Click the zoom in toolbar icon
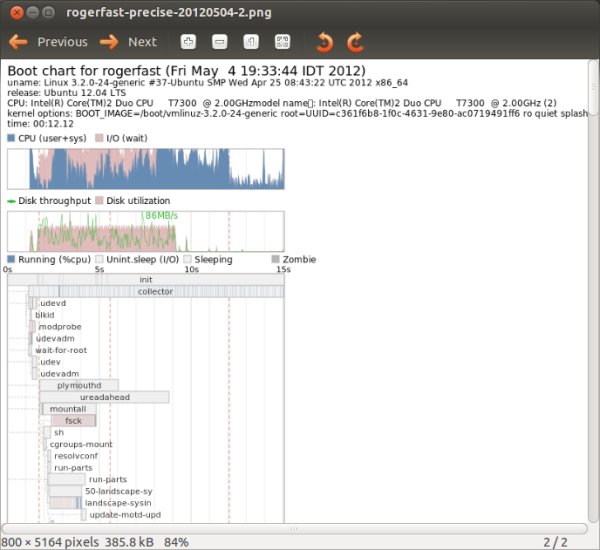 [x=189, y=42]
